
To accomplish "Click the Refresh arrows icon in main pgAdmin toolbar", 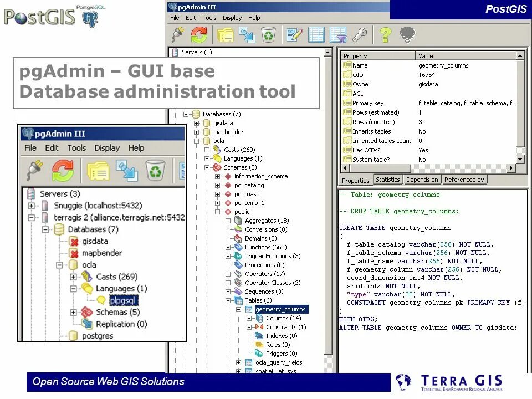I will (x=199, y=34).
